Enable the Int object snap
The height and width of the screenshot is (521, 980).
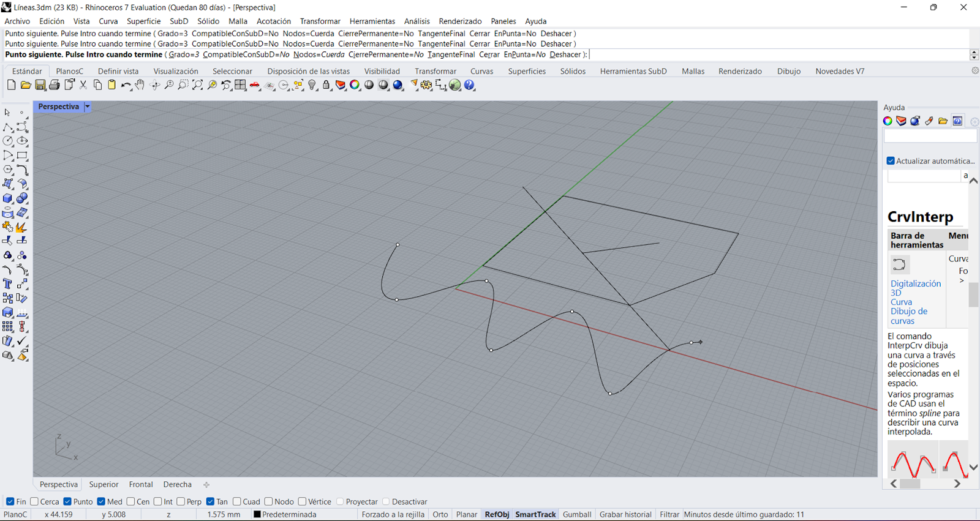(158, 501)
